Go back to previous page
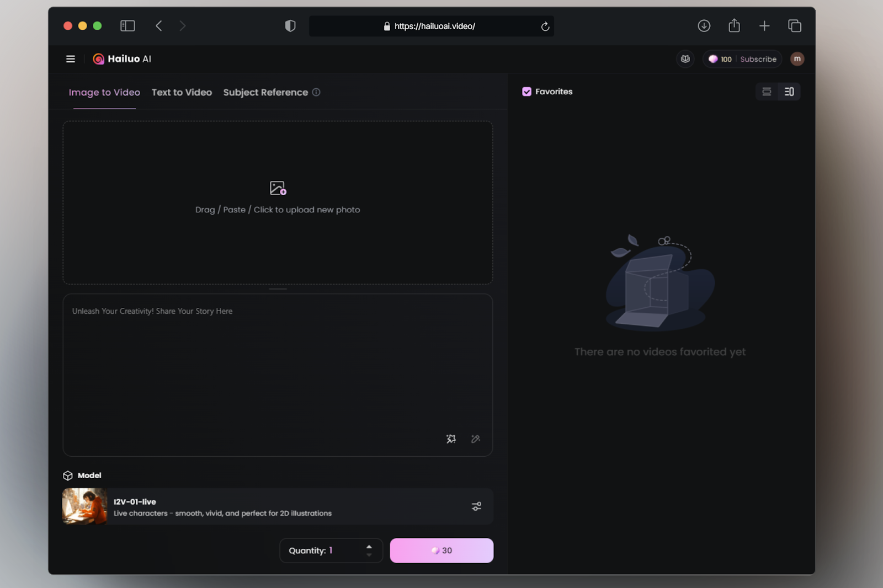The image size is (883, 588). pyautogui.click(x=159, y=26)
